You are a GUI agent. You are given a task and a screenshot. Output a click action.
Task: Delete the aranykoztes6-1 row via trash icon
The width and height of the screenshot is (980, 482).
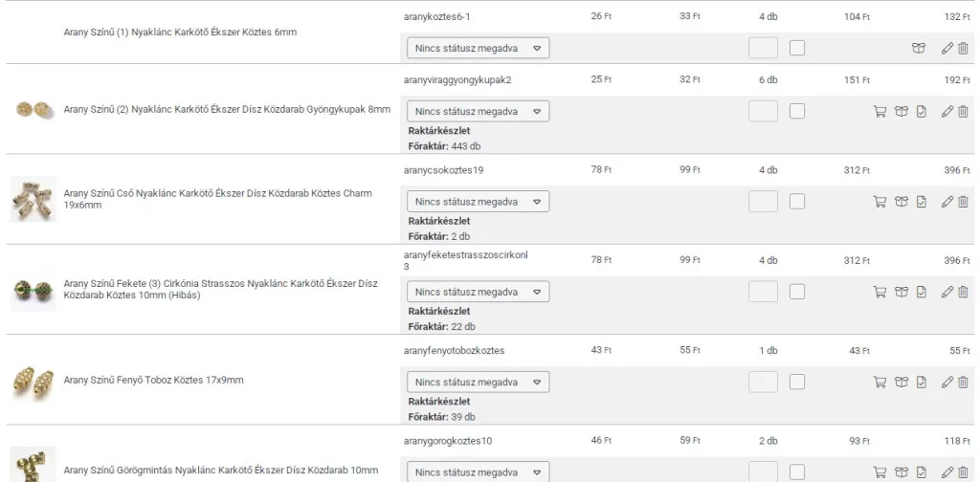coord(963,48)
